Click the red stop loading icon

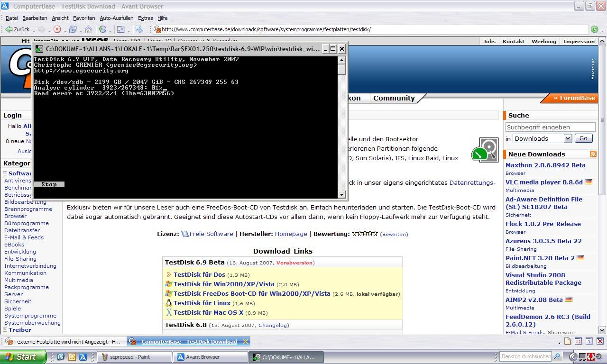point(57,29)
